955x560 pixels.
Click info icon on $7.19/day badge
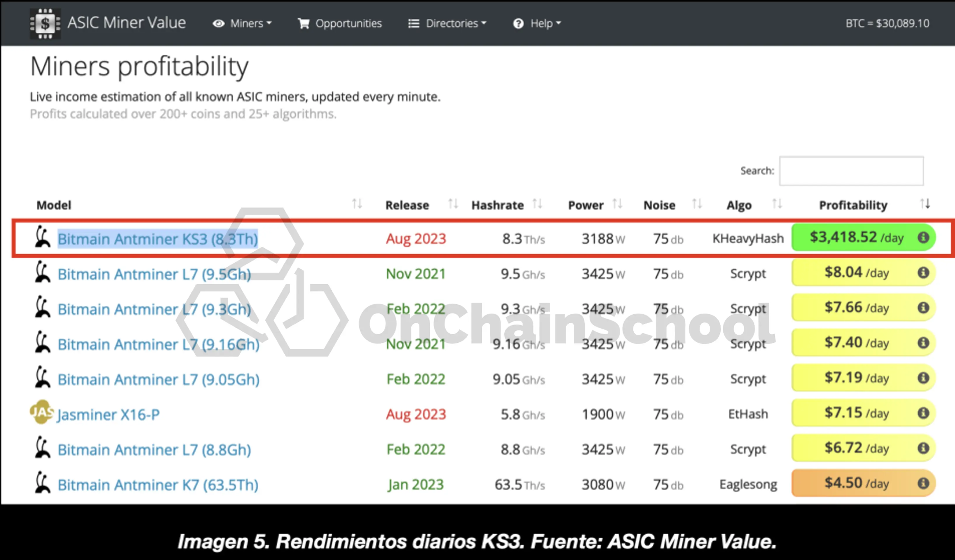pos(923,378)
